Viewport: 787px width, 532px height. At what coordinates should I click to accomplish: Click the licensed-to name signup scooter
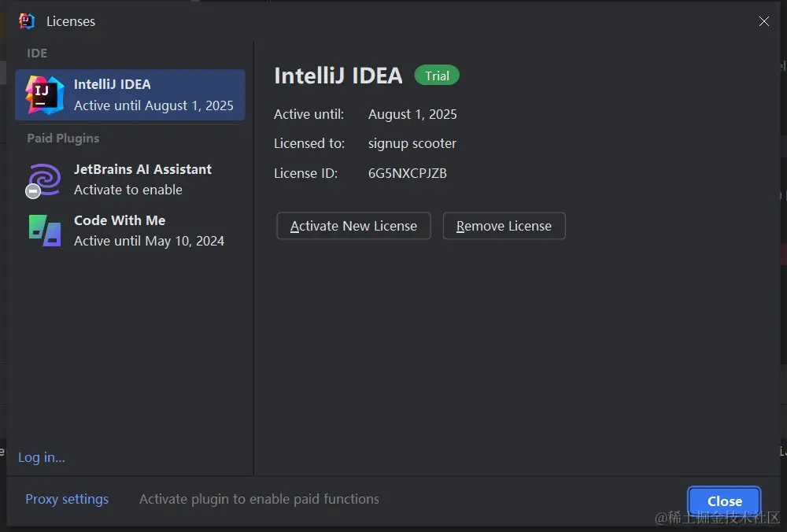[x=412, y=143]
